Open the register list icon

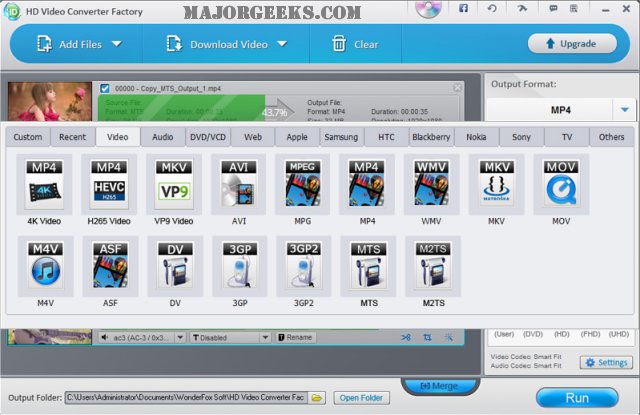573,8
